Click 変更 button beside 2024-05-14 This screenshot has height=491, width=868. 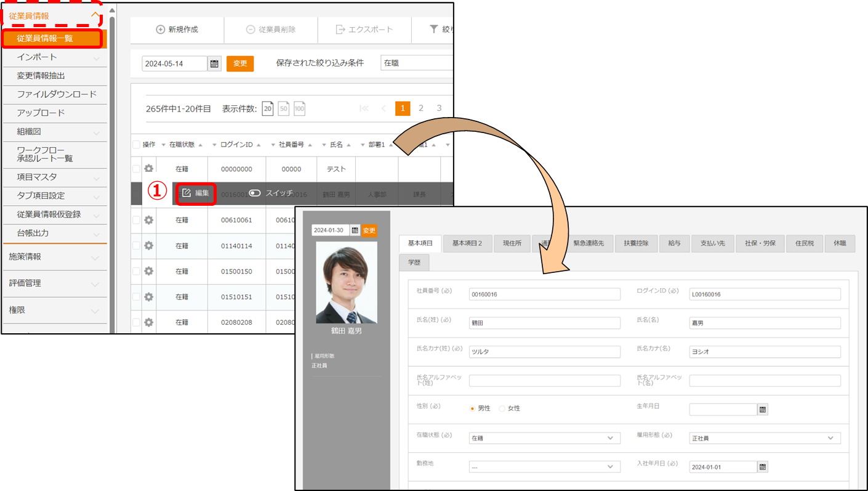pos(240,63)
